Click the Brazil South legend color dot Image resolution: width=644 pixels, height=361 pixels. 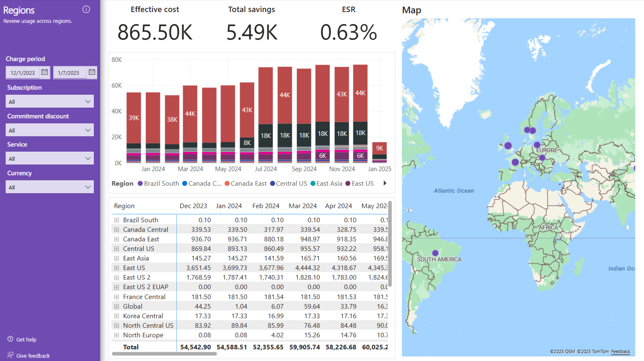pos(140,183)
